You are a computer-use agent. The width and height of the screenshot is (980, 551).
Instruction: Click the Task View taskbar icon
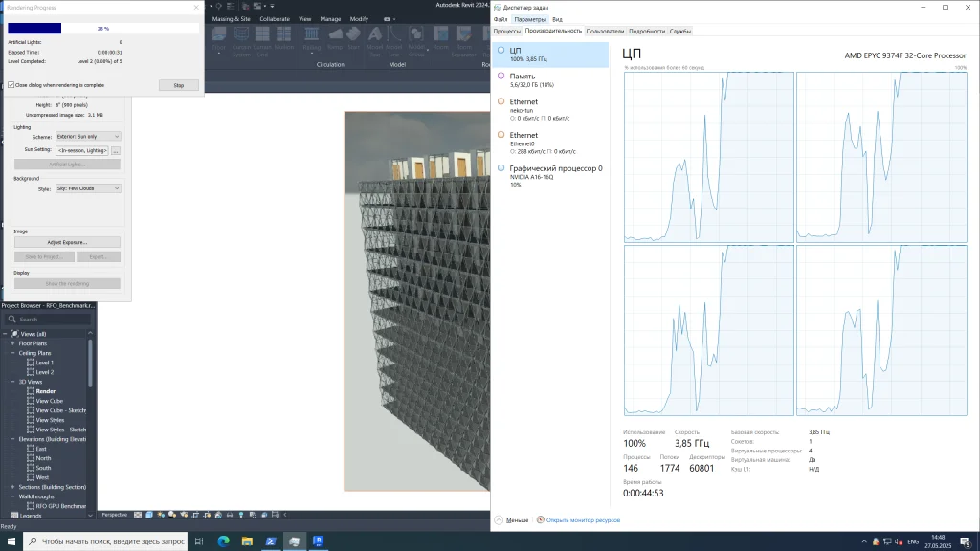[x=199, y=541]
